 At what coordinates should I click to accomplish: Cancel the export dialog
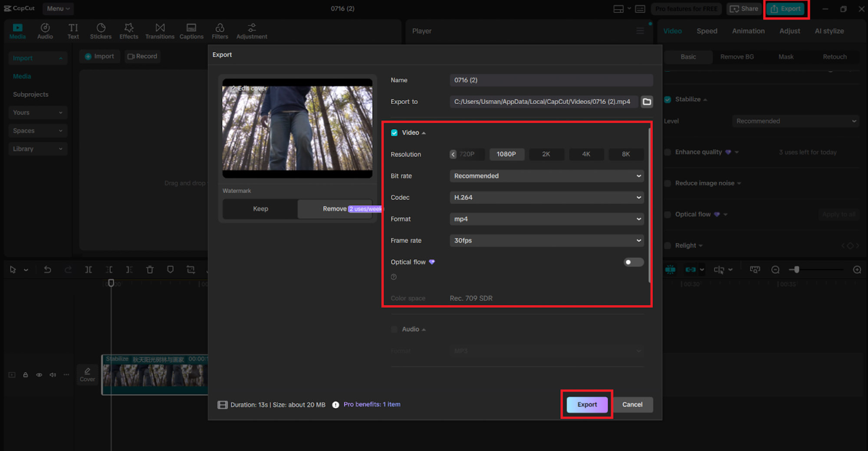tap(632, 405)
